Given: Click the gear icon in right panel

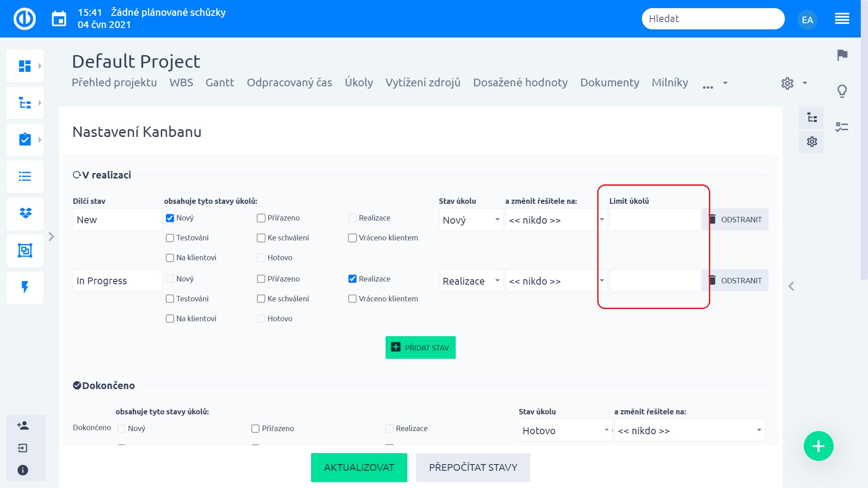Looking at the screenshot, I should [x=812, y=141].
